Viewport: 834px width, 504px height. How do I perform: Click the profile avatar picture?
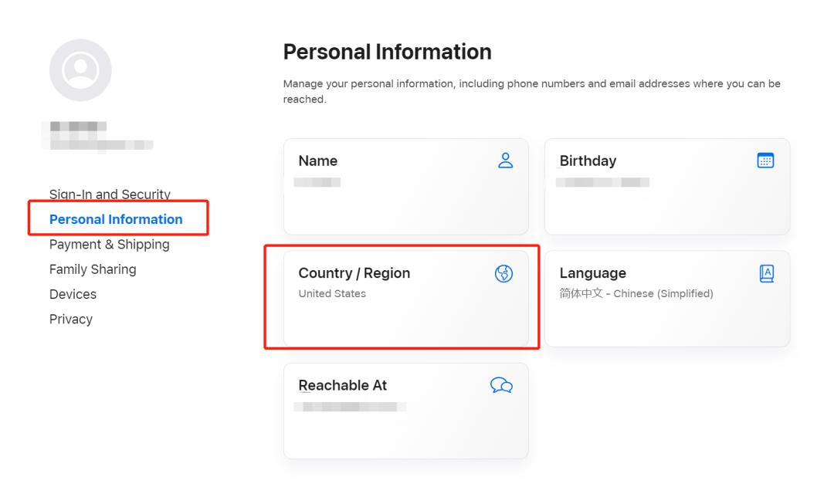click(81, 69)
